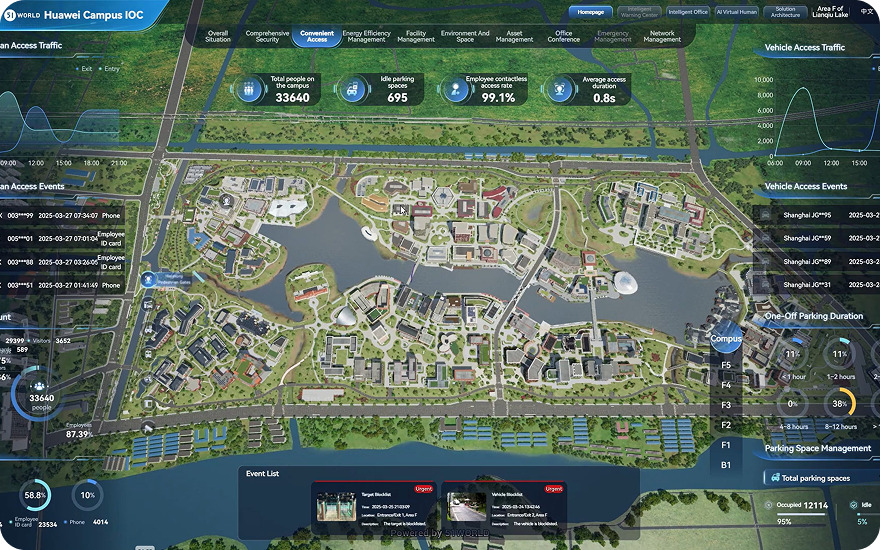The width and height of the screenshot is (880, 550).
Task: Click the Event List heading
Action: pos(262,474)
